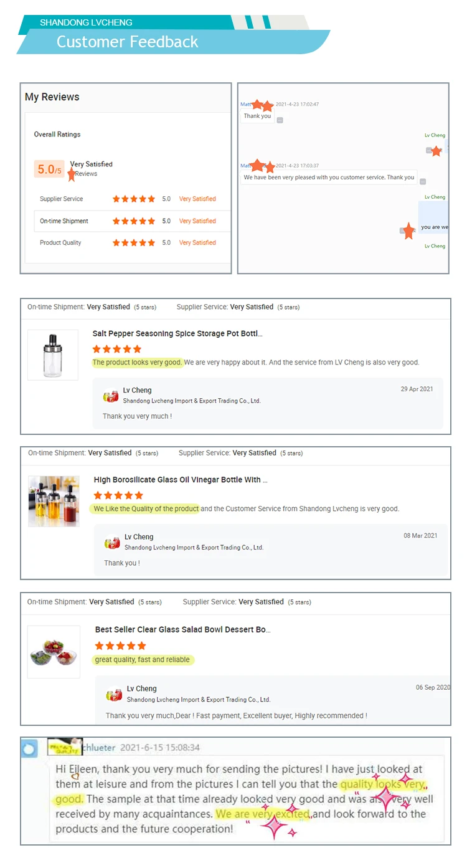Click Very Satisfied link beside Supplier Service
Image resolution: width=467 pixels, height=868 pixels.
(x=197, y=199)
